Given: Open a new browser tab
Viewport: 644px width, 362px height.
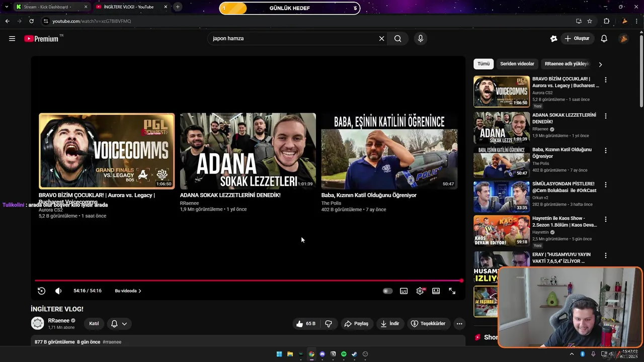Looking at the screenshot, I should [178, 7].
